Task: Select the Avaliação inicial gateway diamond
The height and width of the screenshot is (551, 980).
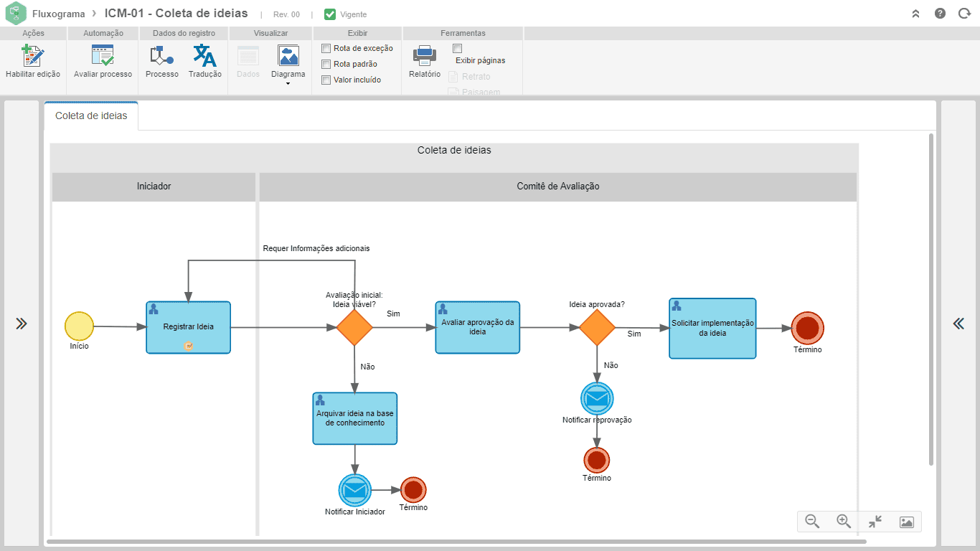Action: [354, 327]
